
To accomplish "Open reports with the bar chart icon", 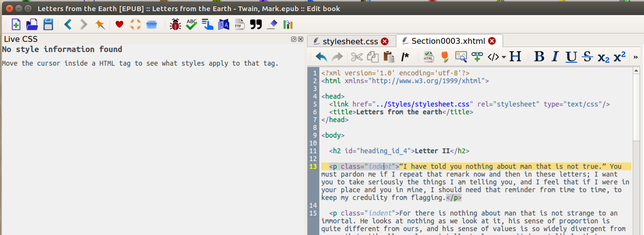I will click(288, 24).
